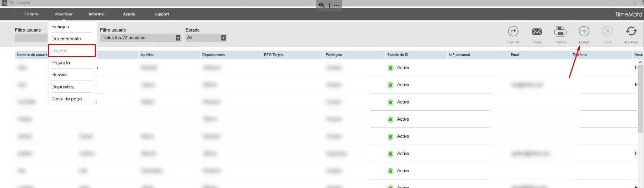Open the Support menu
The image size is (644, 188).
pyautogui.click(x=161, y=14)
